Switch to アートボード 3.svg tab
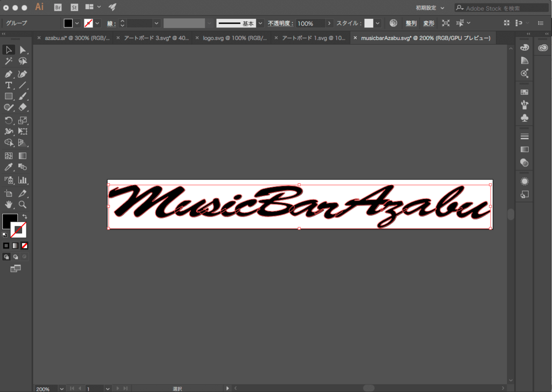Screen dimensions: 552x392 pos(156,38)
